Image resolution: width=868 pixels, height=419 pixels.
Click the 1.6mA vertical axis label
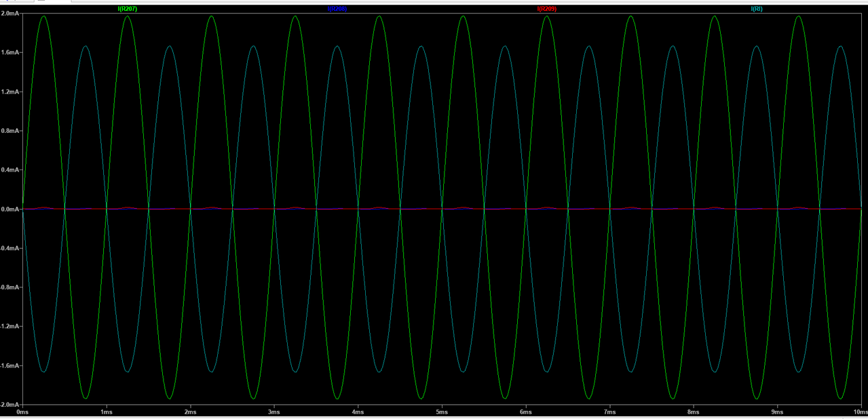click(x=10, y=52)
